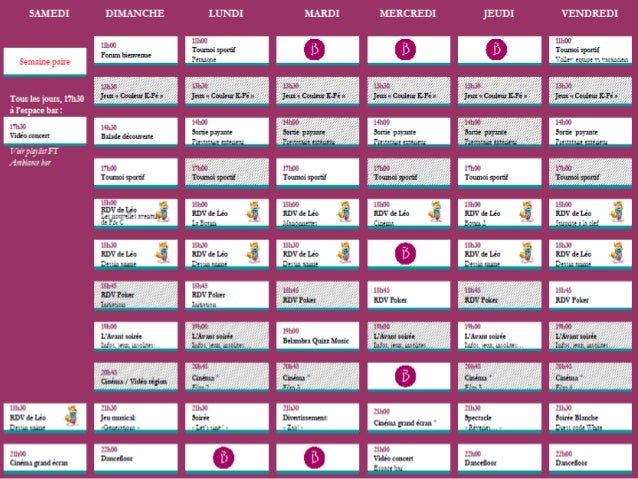
Task: Click the B logo in Mardi's top cell
Action: pos(315,50)
